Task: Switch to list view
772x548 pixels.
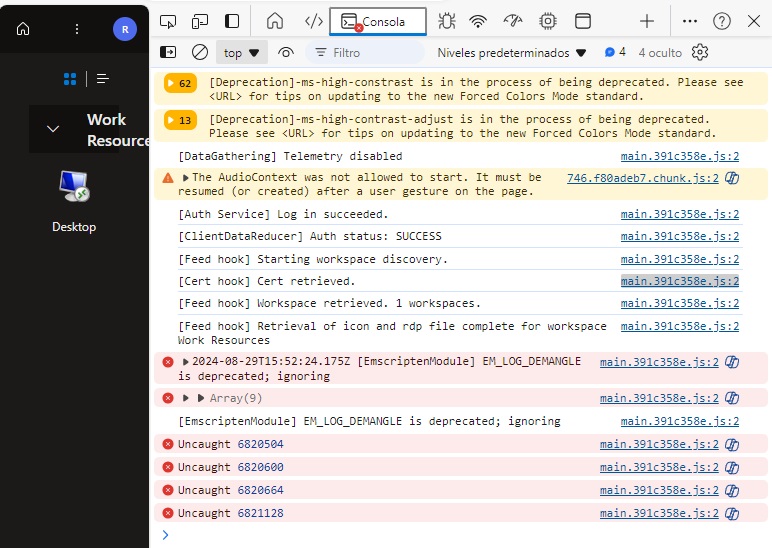Action: (x=102, y=79)
